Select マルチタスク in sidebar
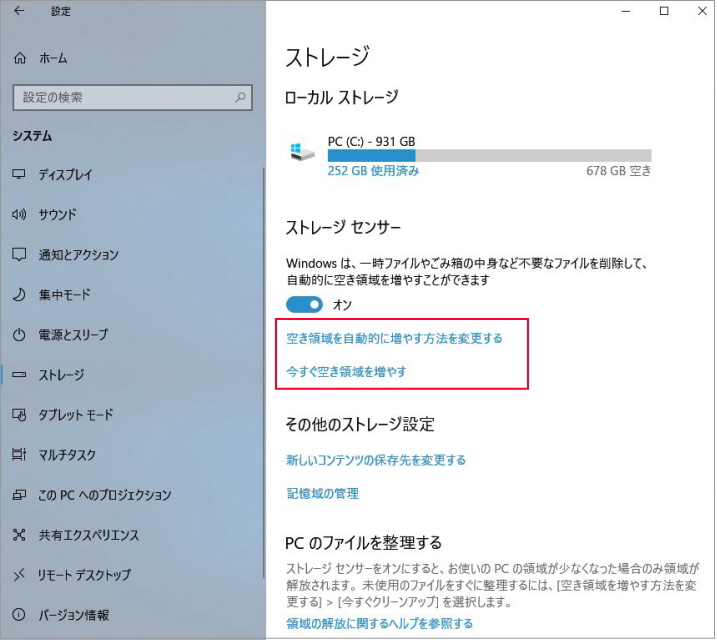717x640 pixels. coord(67,455)
